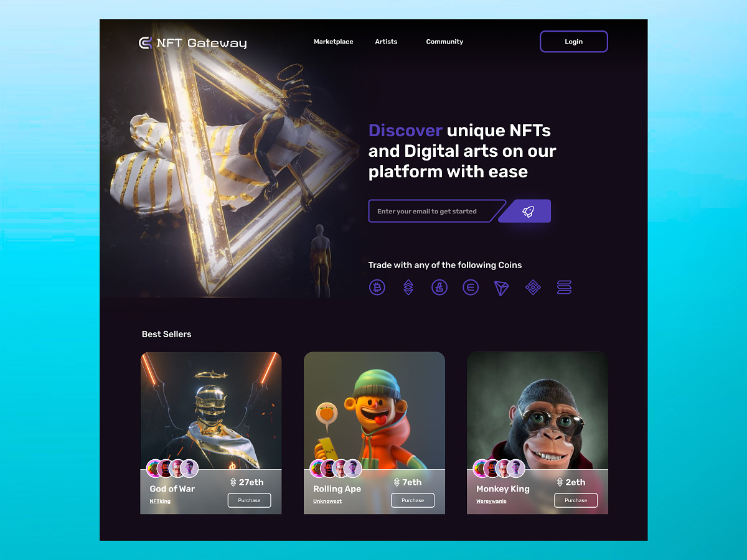This screenshot has height=560, width=747.
Task: Click avatar group on Rolling Ape card
Action: 336,468
